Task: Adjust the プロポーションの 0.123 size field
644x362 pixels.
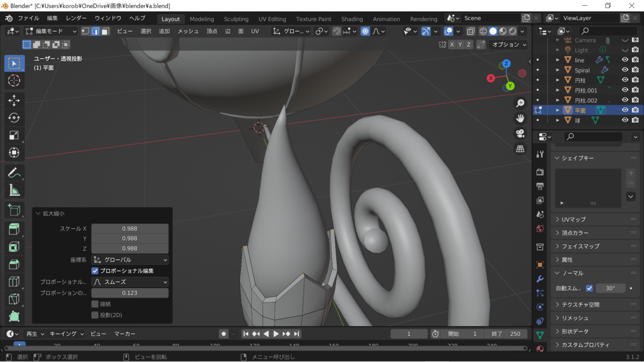Action: click(x=130, y=293)
